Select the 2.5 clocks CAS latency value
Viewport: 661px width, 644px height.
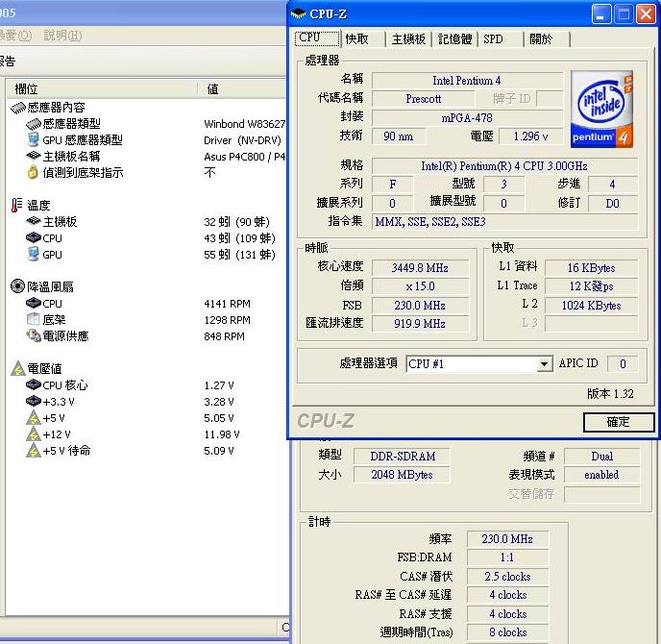(x=507, y=577)
